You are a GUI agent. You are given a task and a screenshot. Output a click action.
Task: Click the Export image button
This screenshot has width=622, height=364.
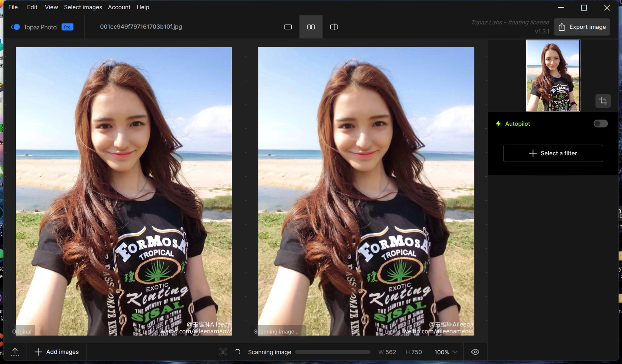pyautogui.click(x=582, y=27)
